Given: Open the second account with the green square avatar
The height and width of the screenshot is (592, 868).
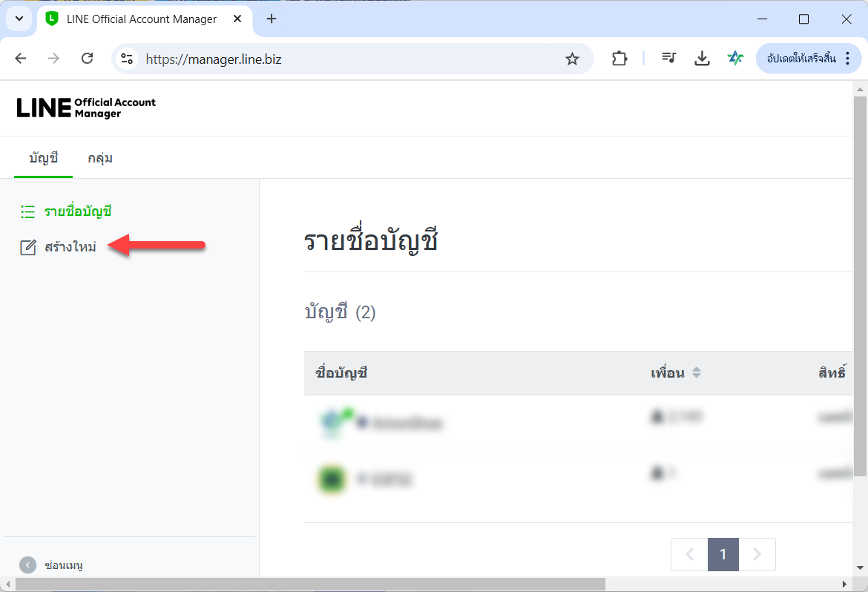Looking at the screenshot, I should click(578, 479).
